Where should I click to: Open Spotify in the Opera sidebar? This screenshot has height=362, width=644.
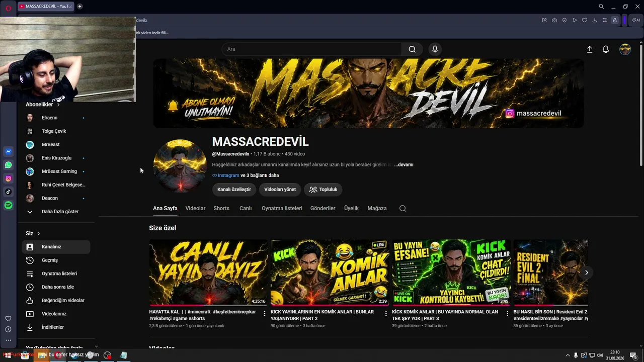(x=9, y=205)
